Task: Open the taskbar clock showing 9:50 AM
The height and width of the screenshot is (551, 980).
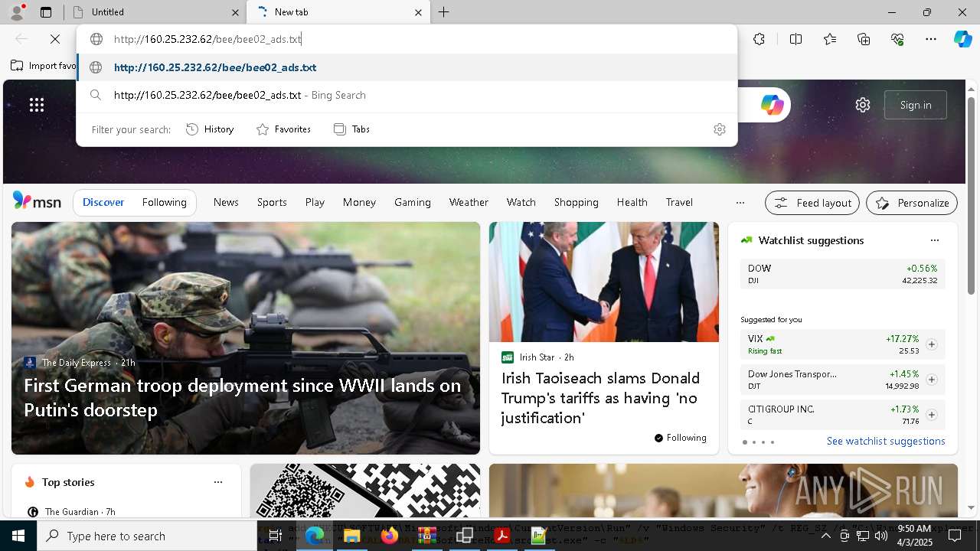Action: 913,536
